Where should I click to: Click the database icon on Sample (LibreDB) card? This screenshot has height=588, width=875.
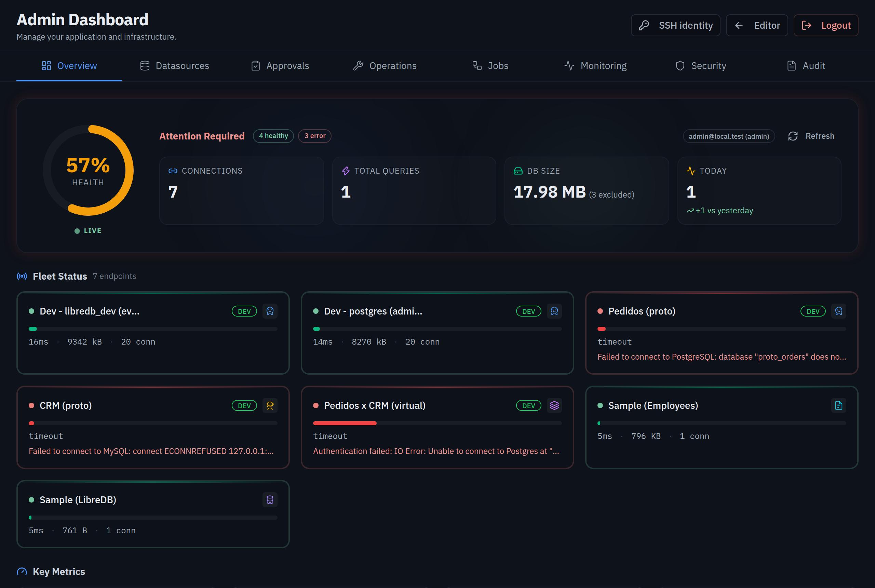(x=270, y=500)
